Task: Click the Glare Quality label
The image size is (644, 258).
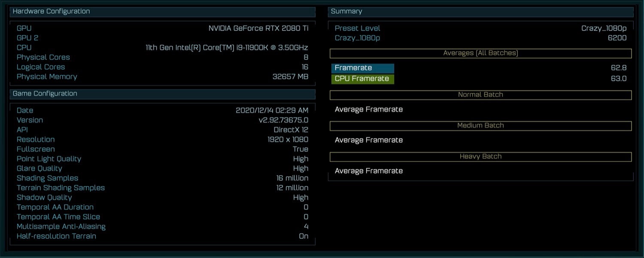Action: pyautogui.click(x=39, y=169)
